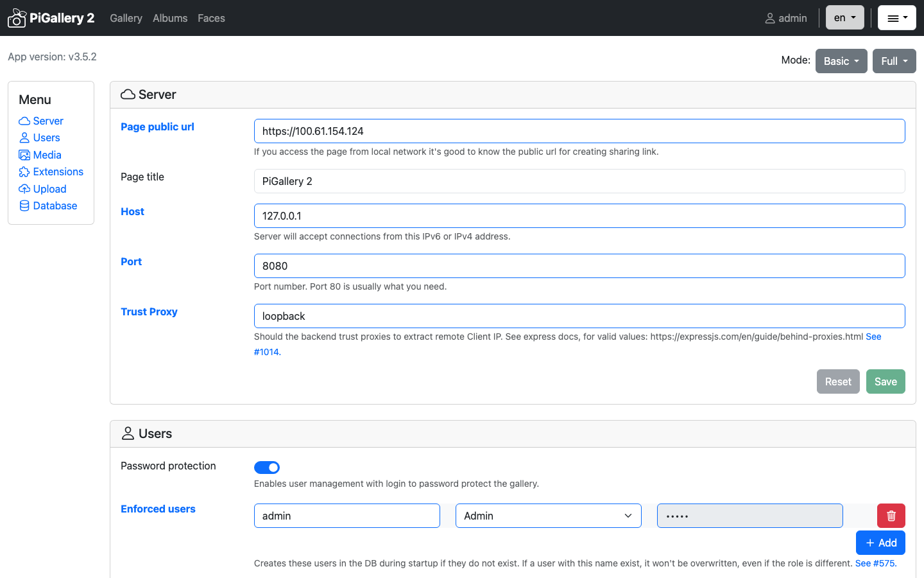The image size is (924, 578).
Task: Click the App version: v3.5.2 text
Action: [x=52, y=57]
